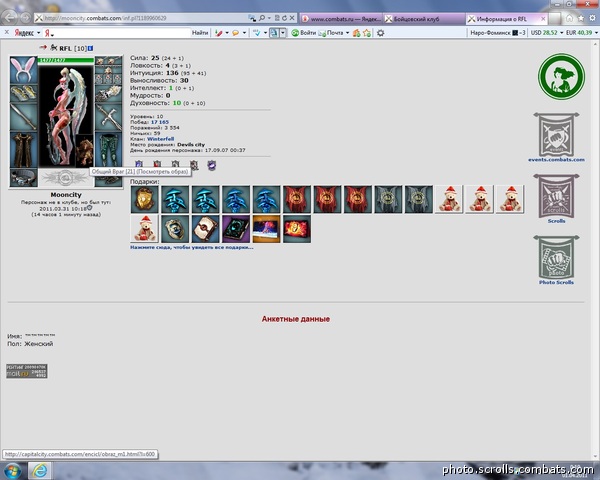Open the Photo Scrolls banner image

click(556, 257)
